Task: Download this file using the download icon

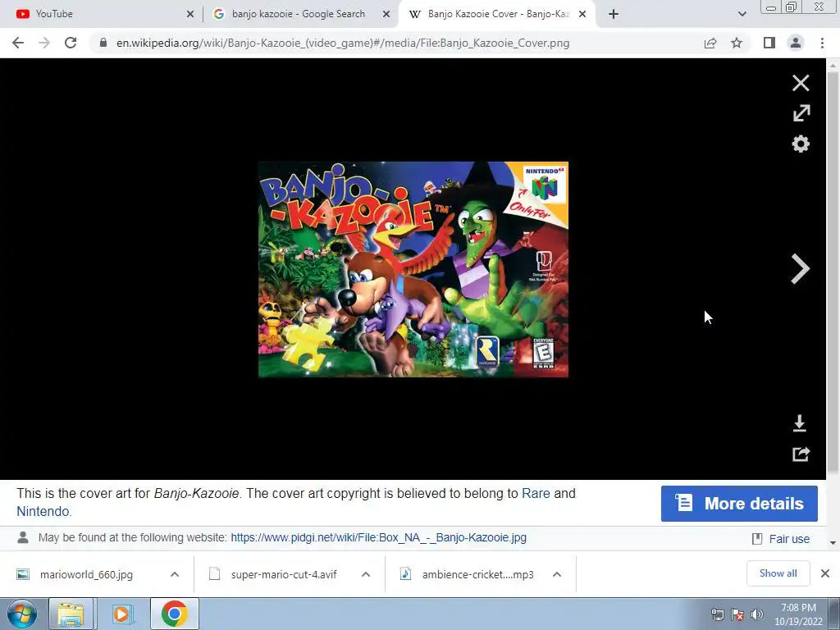Action: click(x=799, y=423)
